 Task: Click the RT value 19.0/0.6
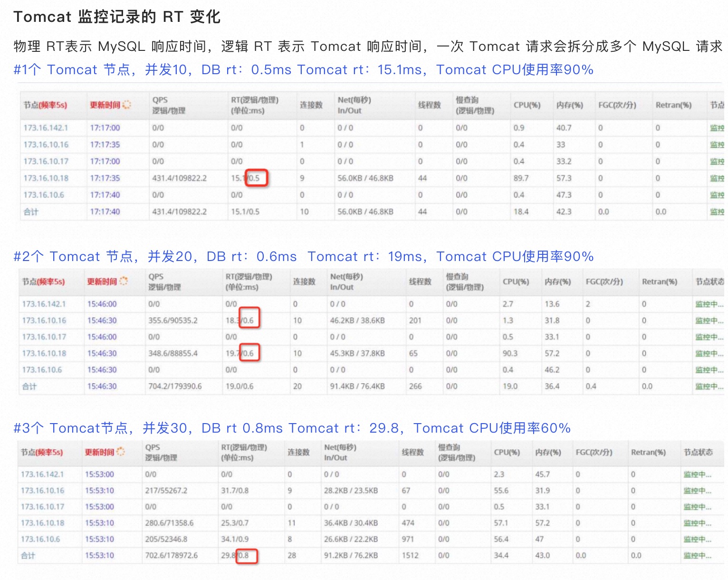click(239, 386)
